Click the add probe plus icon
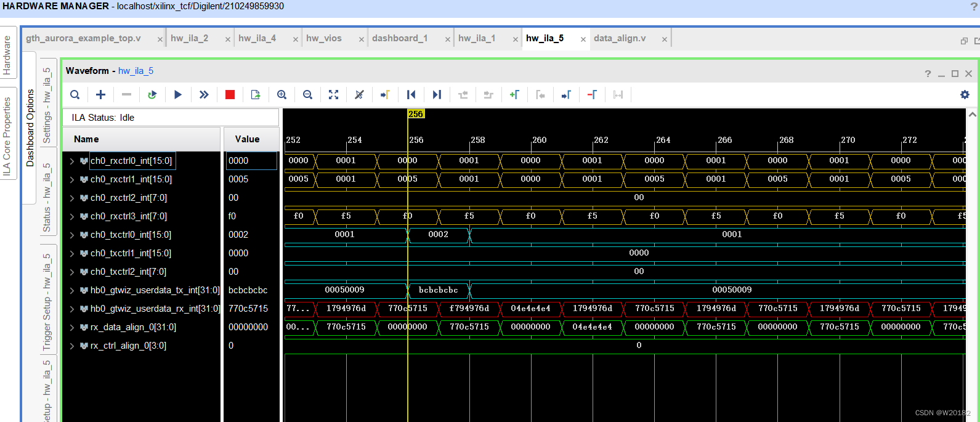980x422 pixels. coord(100,95)
